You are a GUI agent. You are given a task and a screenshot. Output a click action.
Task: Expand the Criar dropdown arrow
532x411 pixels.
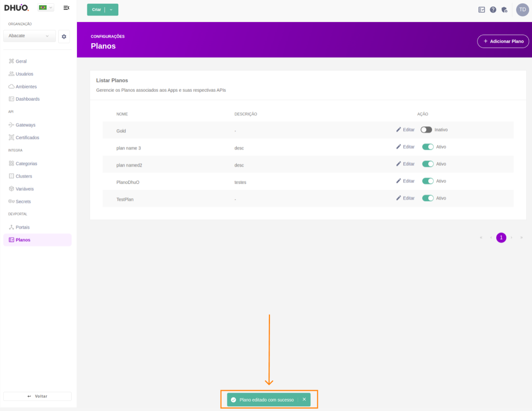pos(111,10)
